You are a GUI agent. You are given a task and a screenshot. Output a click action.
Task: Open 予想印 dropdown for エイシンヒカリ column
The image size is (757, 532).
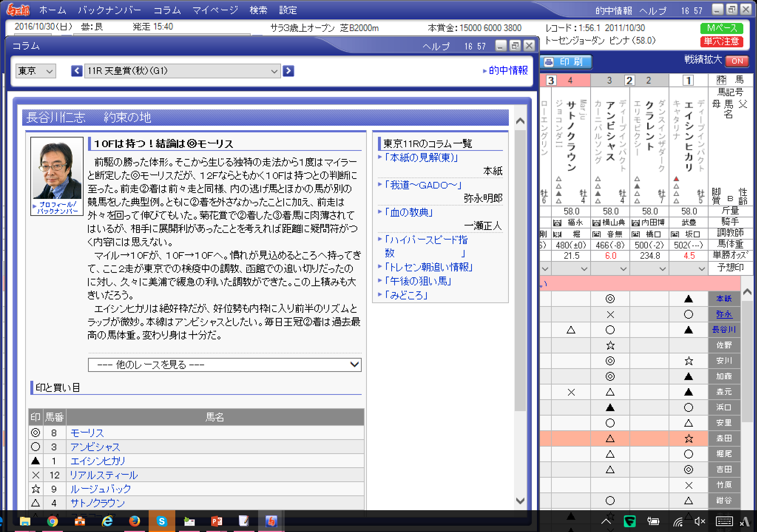[x=688, y=269]
